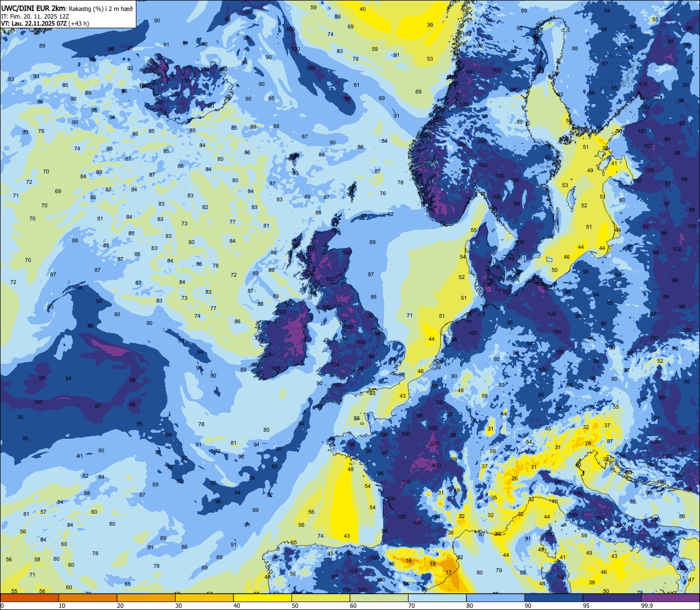Click the label "Rakastig (%) í 2 m hæð"
The height and width of the screenshot is (610, 700).
point(100,8)
